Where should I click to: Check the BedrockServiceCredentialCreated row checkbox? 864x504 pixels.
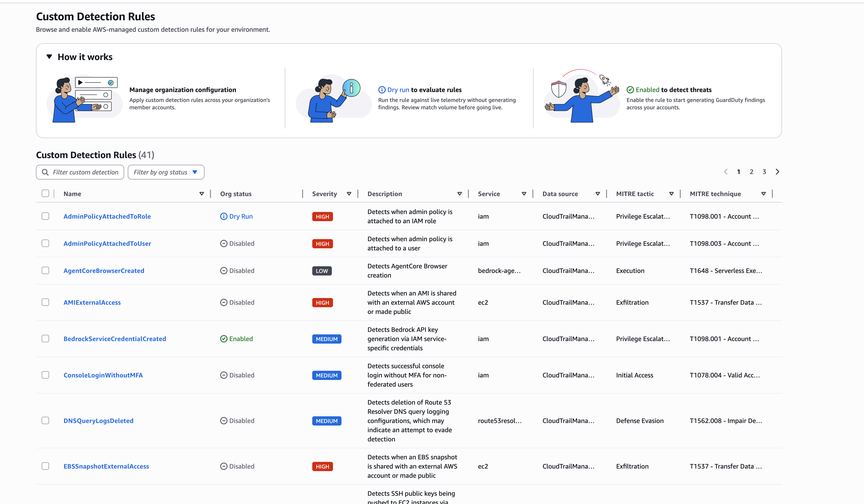click(45, 339)
